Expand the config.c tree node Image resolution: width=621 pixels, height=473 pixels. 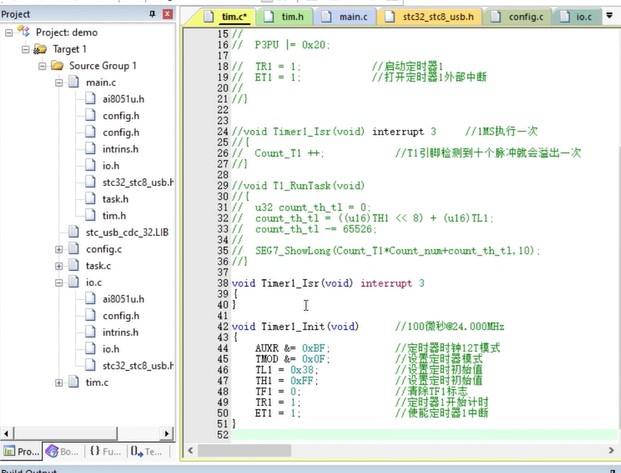(60, 249)
